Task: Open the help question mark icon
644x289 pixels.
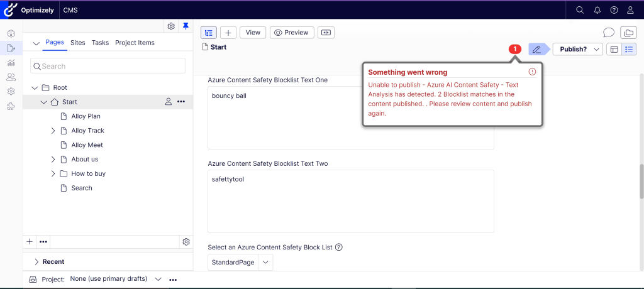Action: [614, 10]
